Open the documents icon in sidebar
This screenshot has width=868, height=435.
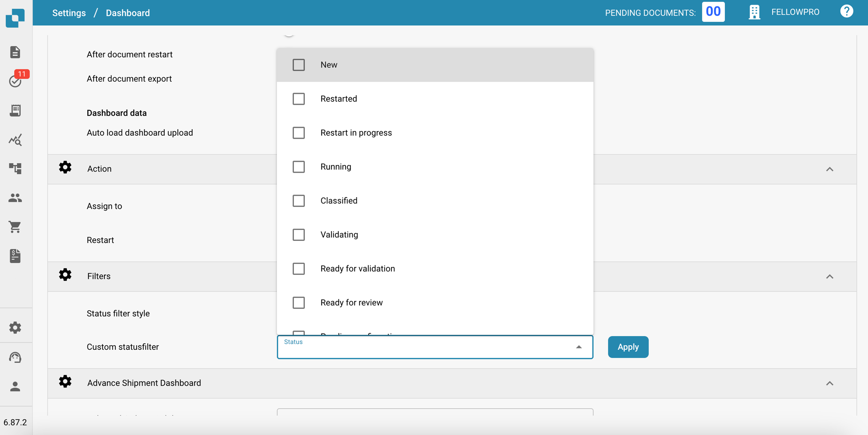click(15, 52)
